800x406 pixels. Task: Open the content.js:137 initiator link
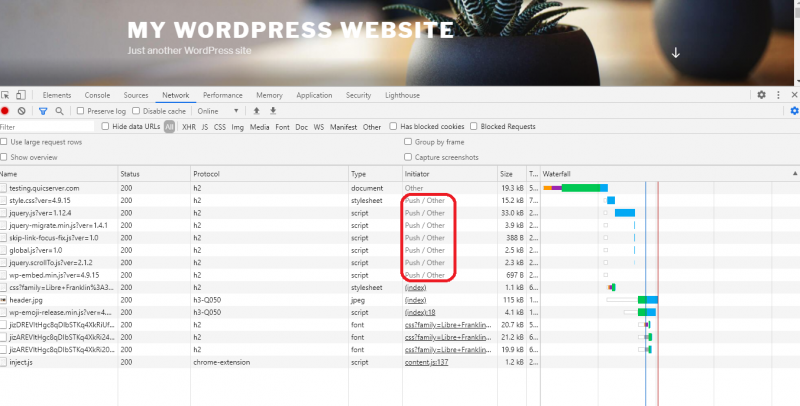(426, 362)
